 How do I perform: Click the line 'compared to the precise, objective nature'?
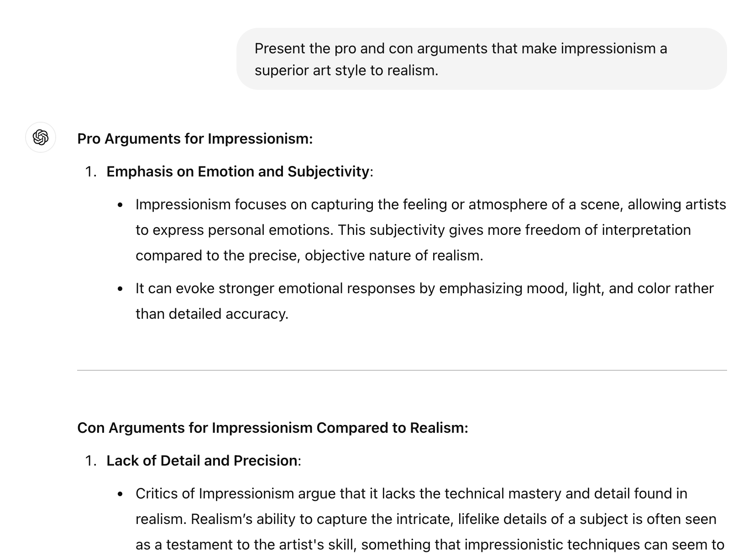(309, 255)
